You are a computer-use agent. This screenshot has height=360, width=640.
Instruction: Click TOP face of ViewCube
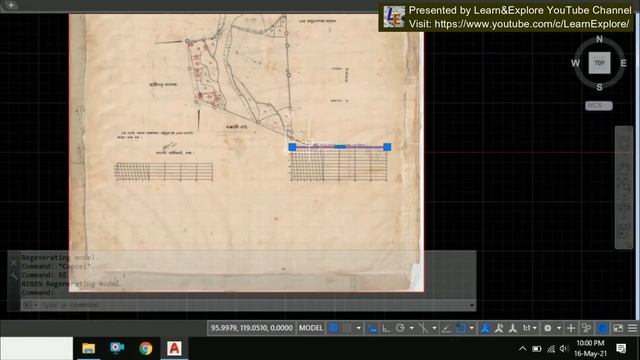tap(599, 63)
